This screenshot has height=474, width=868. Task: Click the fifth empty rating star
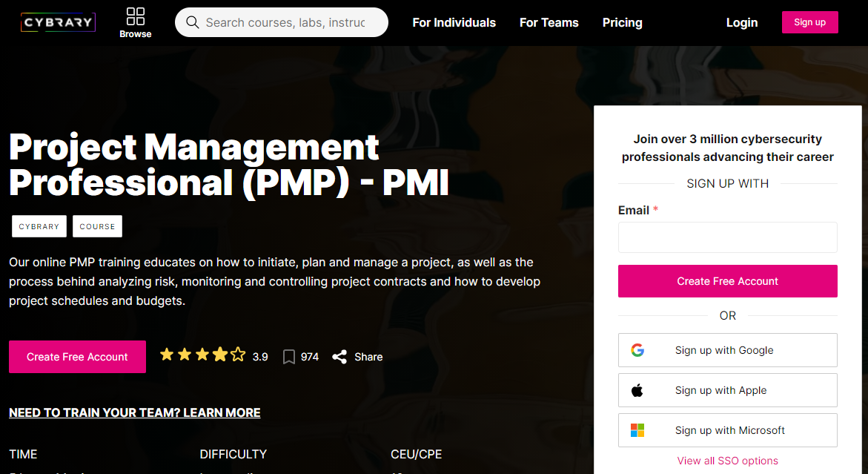237,355
